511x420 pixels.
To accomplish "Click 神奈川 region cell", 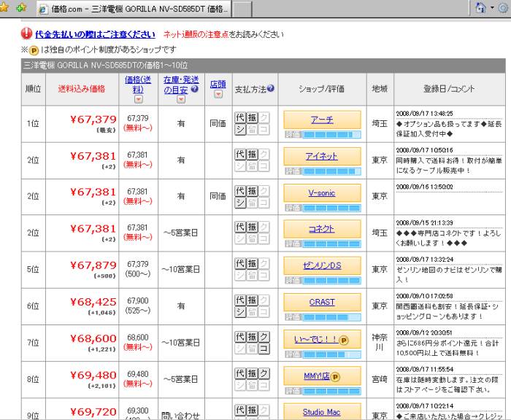I will (380, 343).
